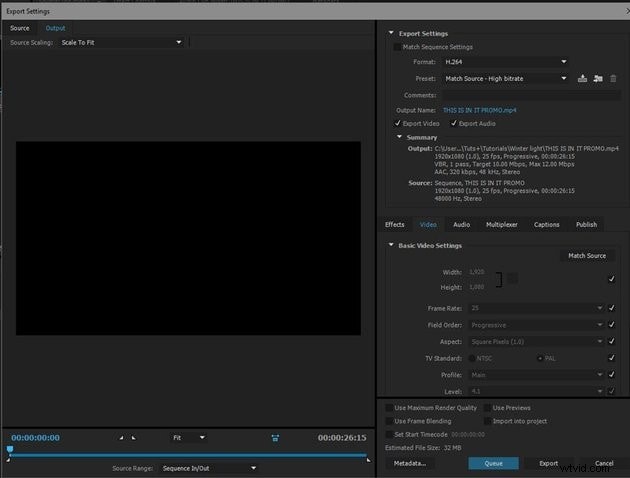
Task: Click the Import Preset icon
Action: point(598,79)
